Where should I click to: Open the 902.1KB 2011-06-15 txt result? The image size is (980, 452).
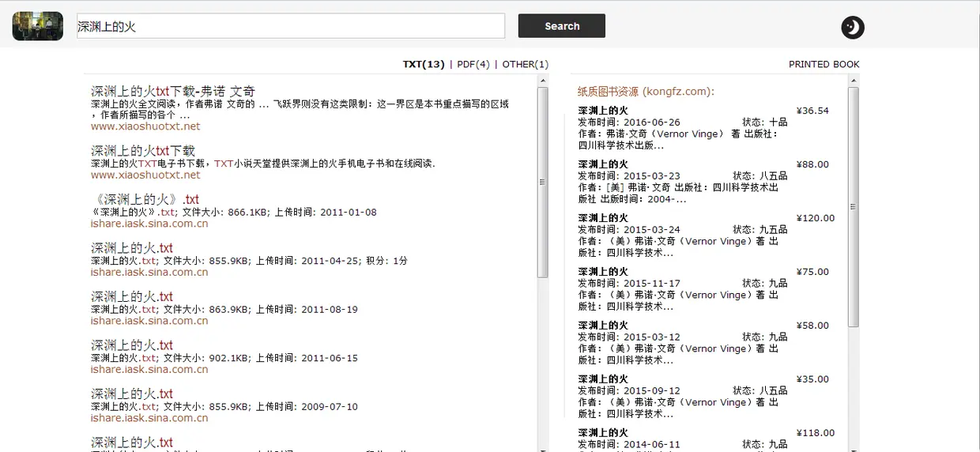click(x=132, y=345)
